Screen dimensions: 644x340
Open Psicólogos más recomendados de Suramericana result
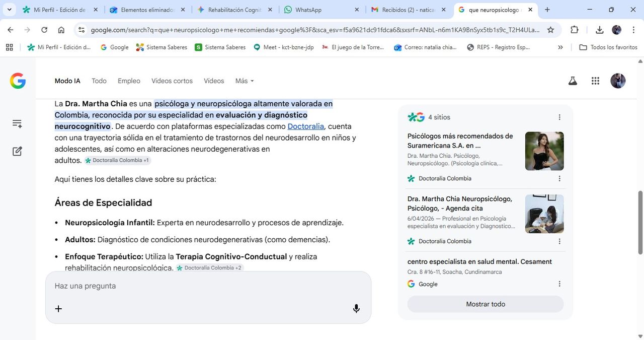(460, 141)
